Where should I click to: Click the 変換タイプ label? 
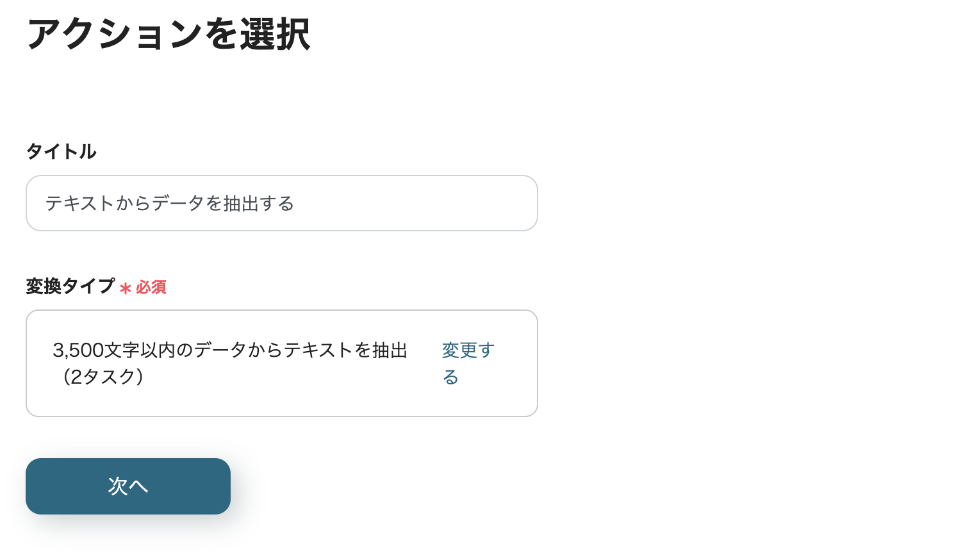click(x=70, y=287)
